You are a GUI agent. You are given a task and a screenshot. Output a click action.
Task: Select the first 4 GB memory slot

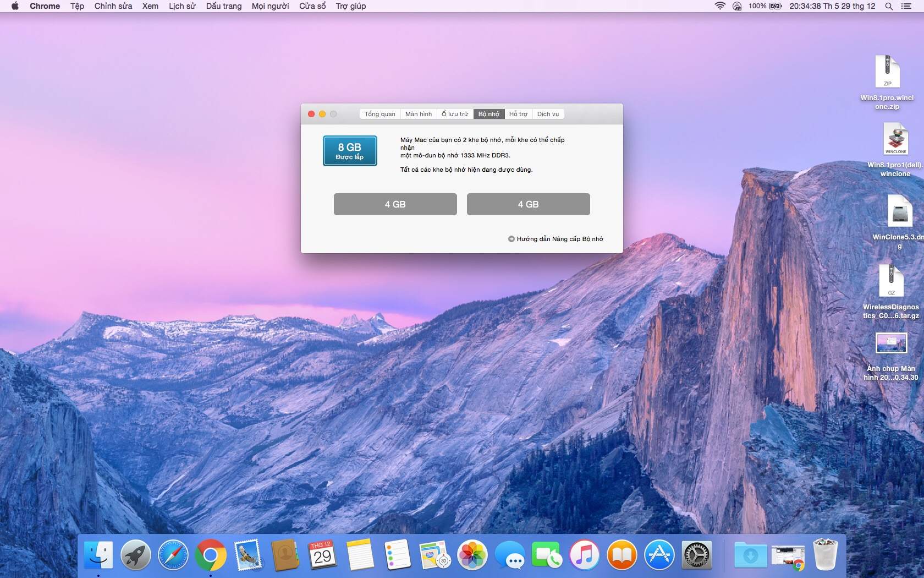pos(395,204)
